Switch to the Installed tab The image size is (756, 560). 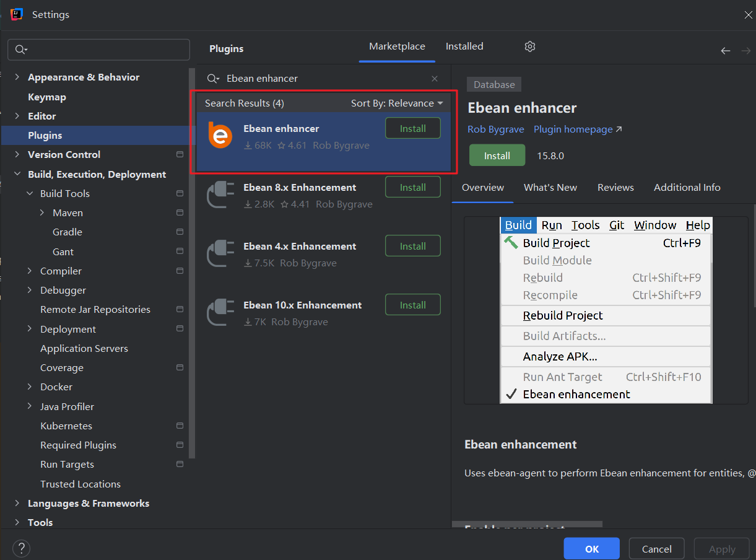point(464,46)
